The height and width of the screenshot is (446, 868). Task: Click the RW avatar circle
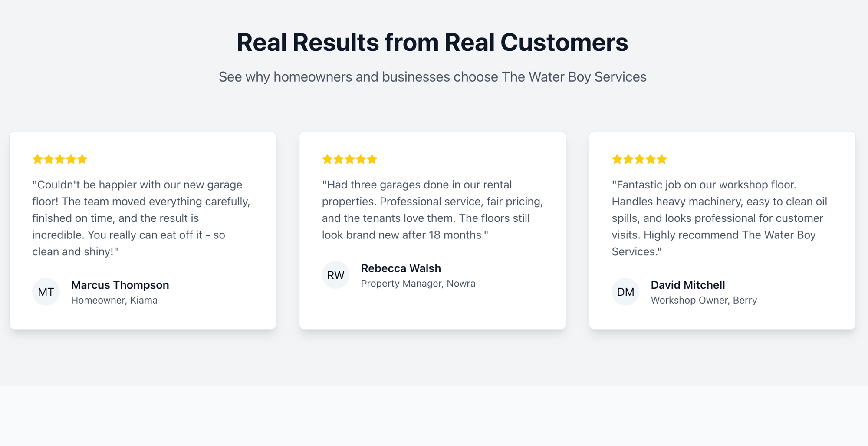[x=336, y=275]
